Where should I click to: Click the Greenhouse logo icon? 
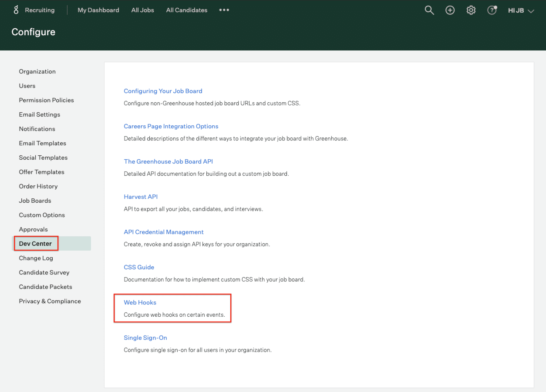tap(16, 10)
